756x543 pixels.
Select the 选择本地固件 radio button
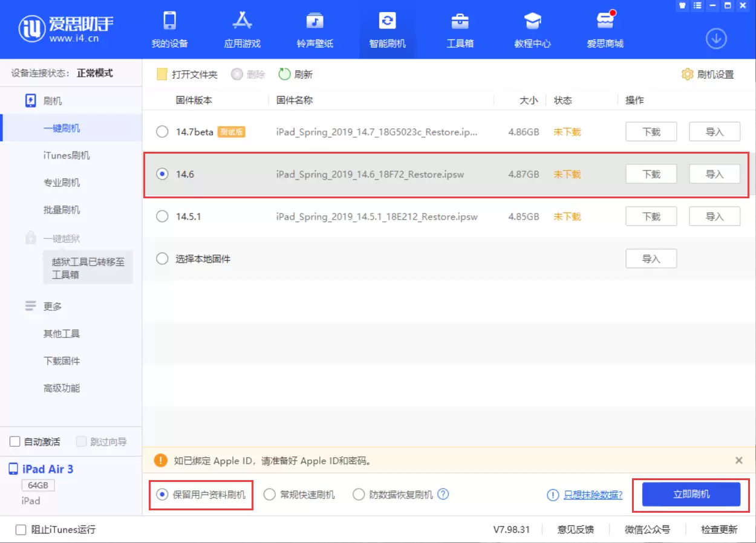pyautogui.click(x=162, y=259)
